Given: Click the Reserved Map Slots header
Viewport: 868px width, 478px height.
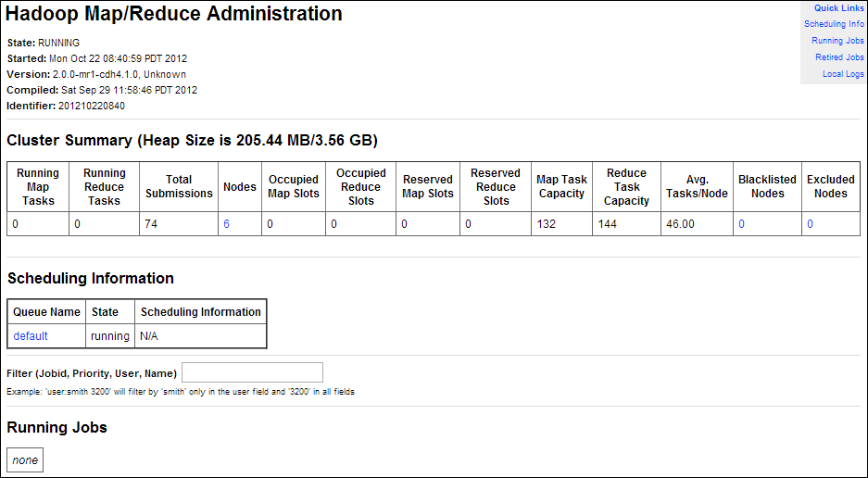Looking at the screenshot, I should (x=428, y=186).
